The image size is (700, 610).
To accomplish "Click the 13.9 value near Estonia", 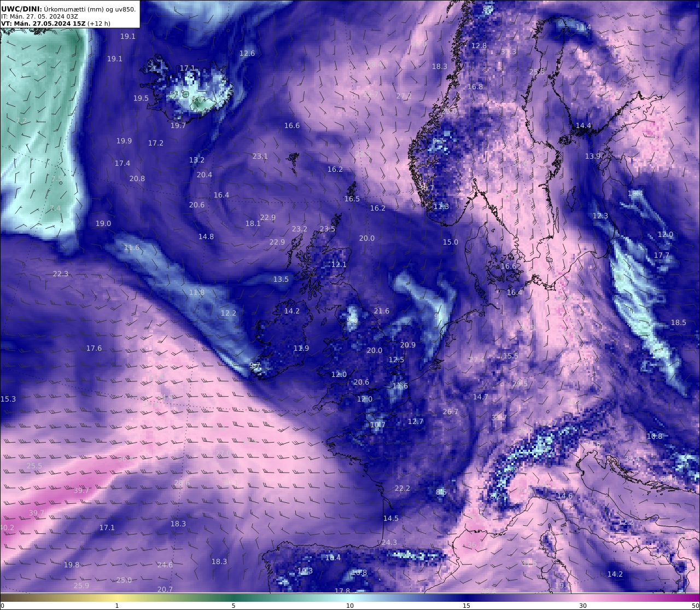I will 593,156.
